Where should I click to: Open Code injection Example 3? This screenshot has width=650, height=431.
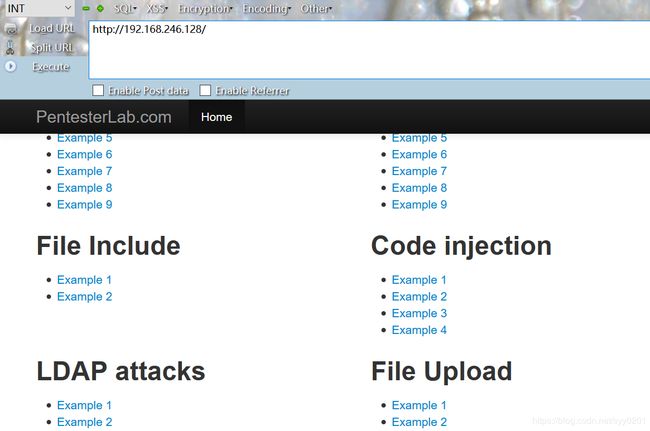(419, 313)
